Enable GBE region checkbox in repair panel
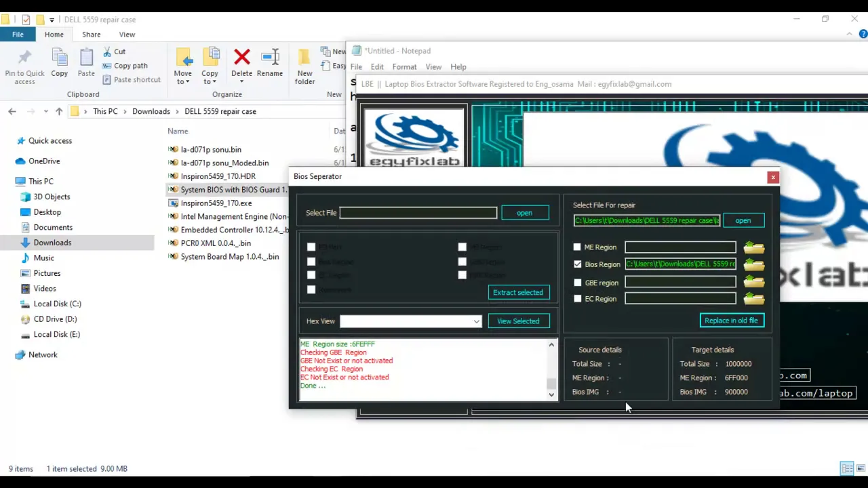This screenshot has height=488, width=868. [577, 283]
